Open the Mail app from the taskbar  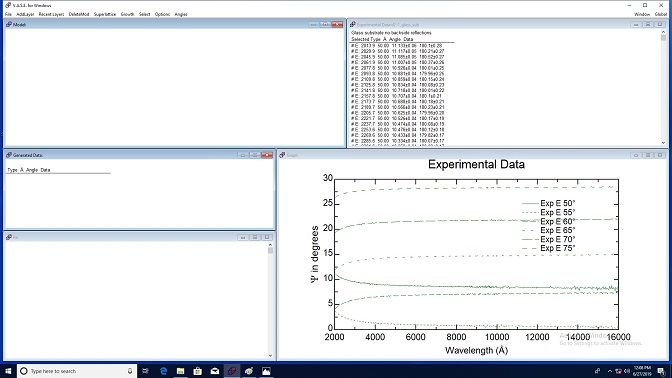(215, 371)
